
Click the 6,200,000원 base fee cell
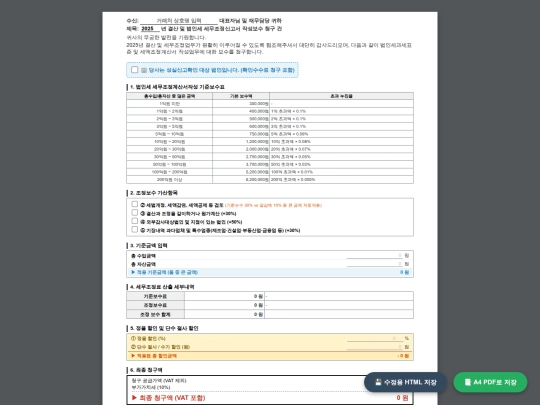(x=241, y=179)
